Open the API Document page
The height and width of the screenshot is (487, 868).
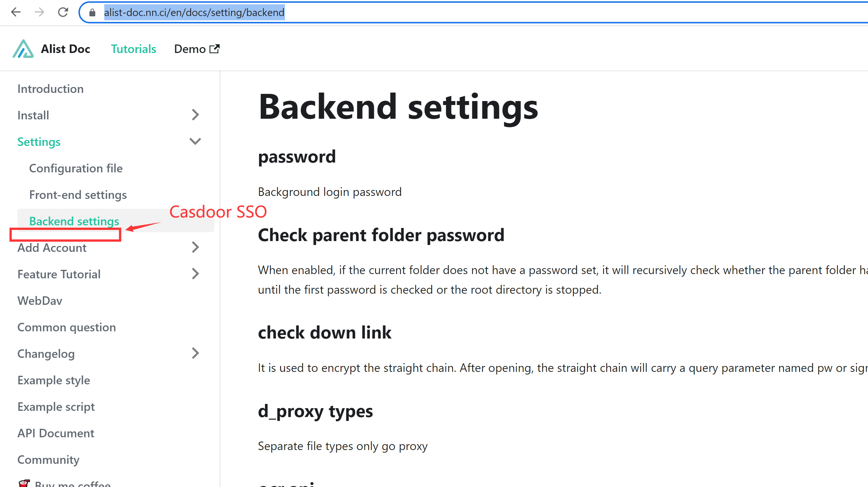point(56,433)
